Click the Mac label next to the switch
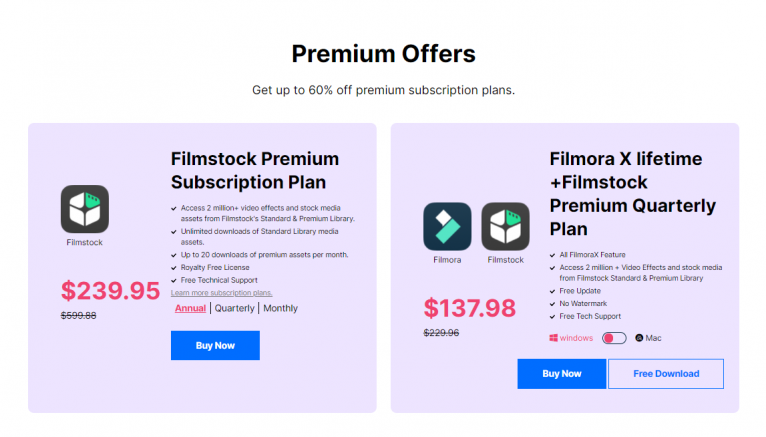The width and height of the screenshot is (766, 437). click(653, 338)
